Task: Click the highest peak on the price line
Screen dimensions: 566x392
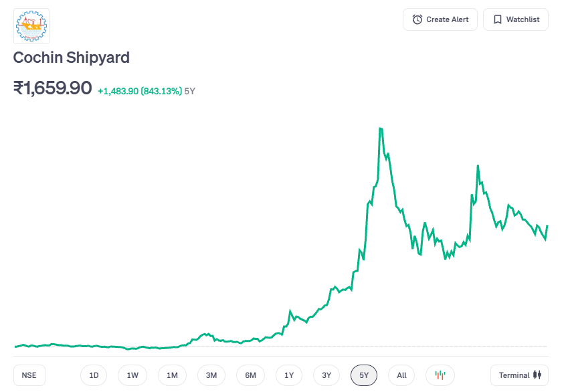Action: [x=380, y=128]
